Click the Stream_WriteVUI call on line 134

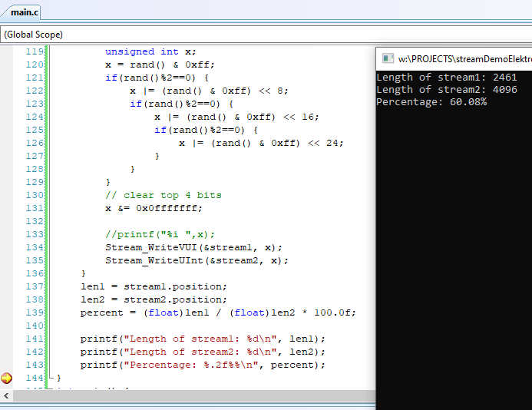(193, 247)
